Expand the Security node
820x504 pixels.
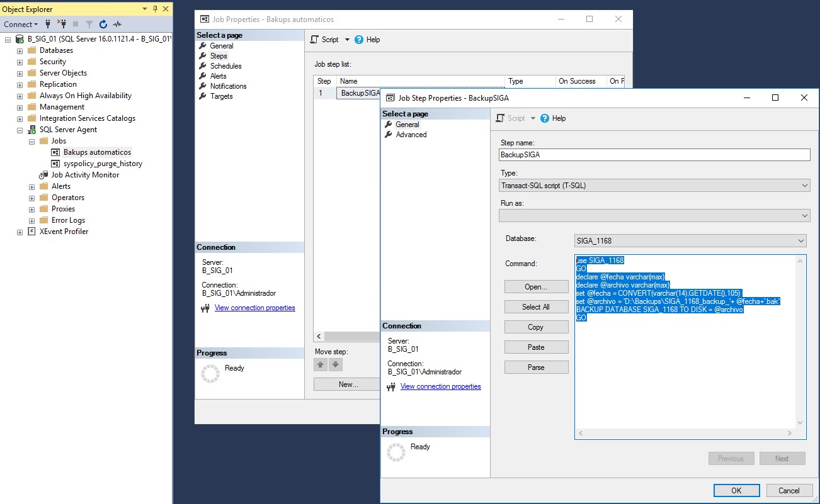(20, 62)
